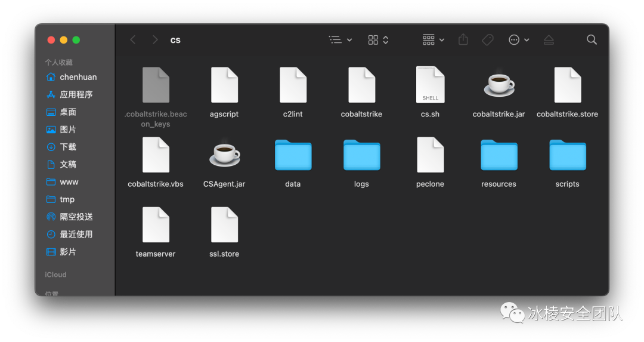Open www folder in the sidebar
This screenshot has width=644, height=342.
click(x=62, y=181)
